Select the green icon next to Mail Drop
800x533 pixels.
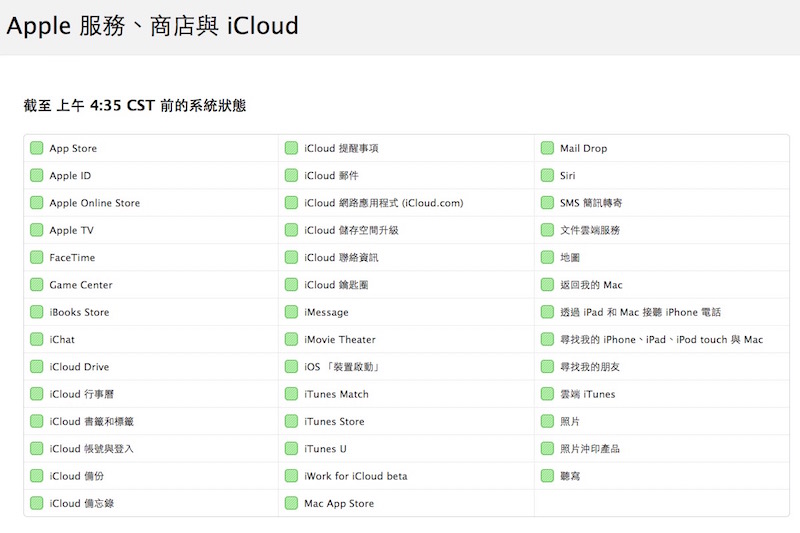coord(547,148)
